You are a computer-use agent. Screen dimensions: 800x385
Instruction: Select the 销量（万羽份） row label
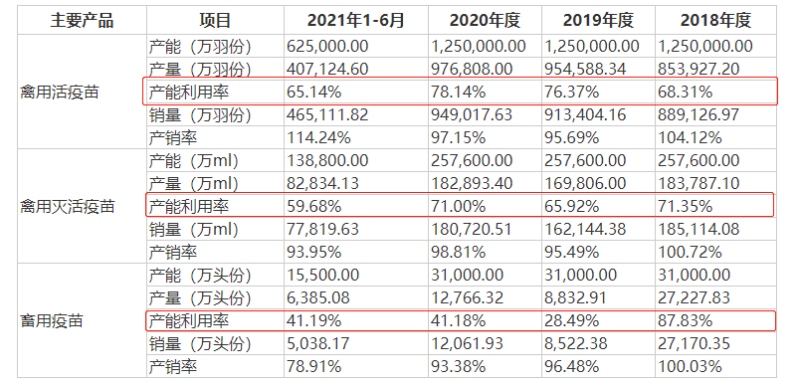coord(200,115)
